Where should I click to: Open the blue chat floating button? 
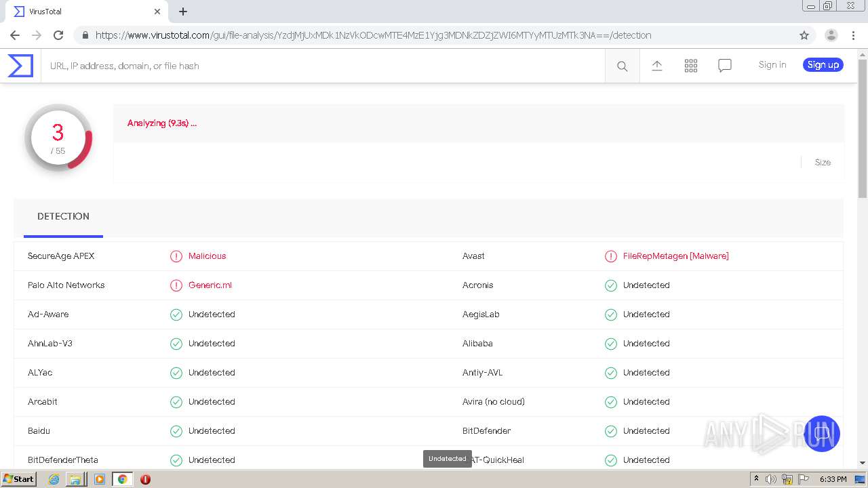tap(822, 434)
